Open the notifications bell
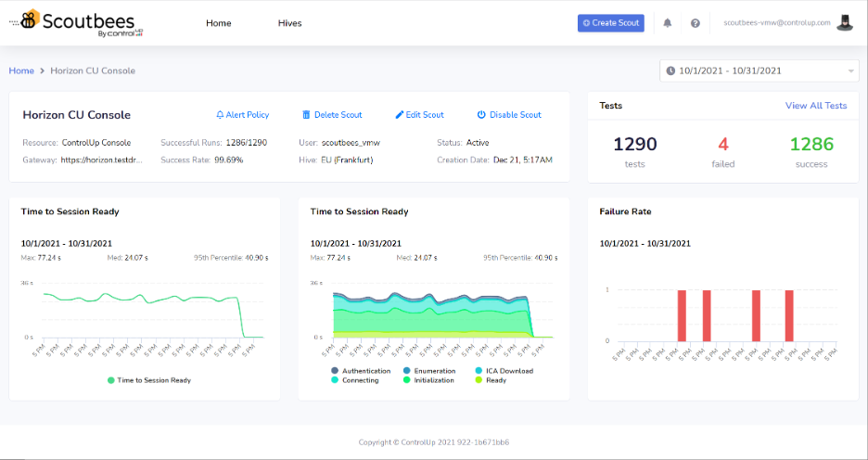868x460 pixels. click(667, 23)
